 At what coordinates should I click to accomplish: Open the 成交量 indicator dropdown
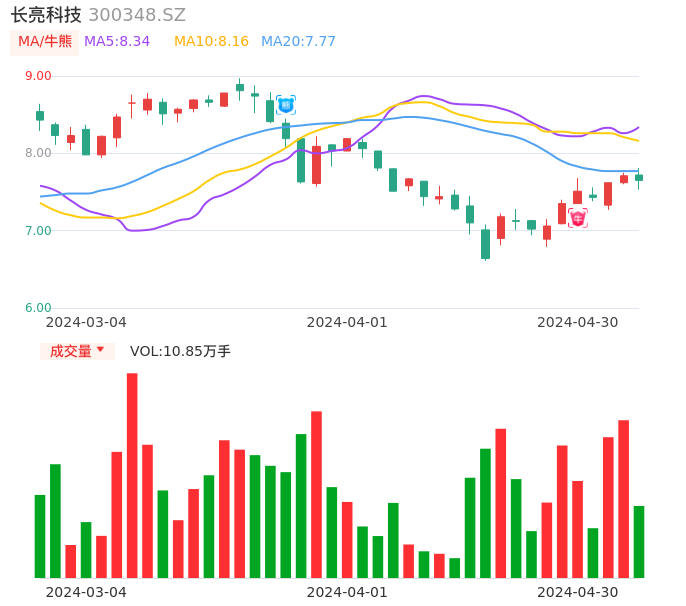click(x=77, y=351)
